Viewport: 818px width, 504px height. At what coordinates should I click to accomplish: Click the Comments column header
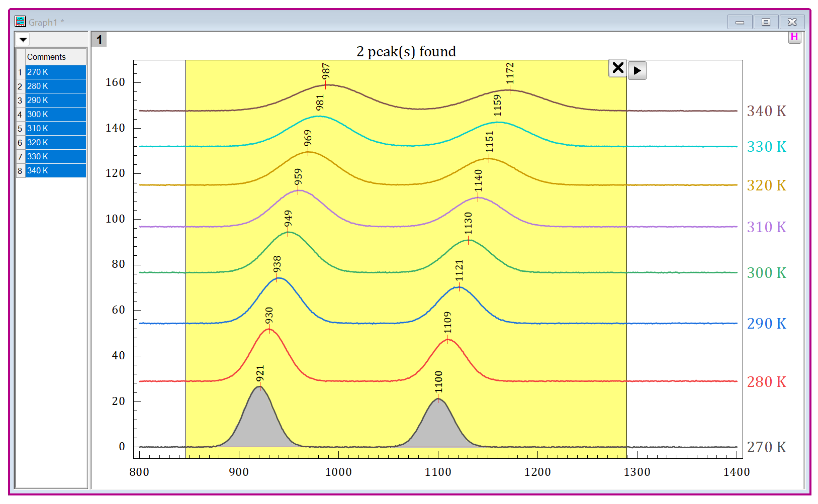(55, 57)
